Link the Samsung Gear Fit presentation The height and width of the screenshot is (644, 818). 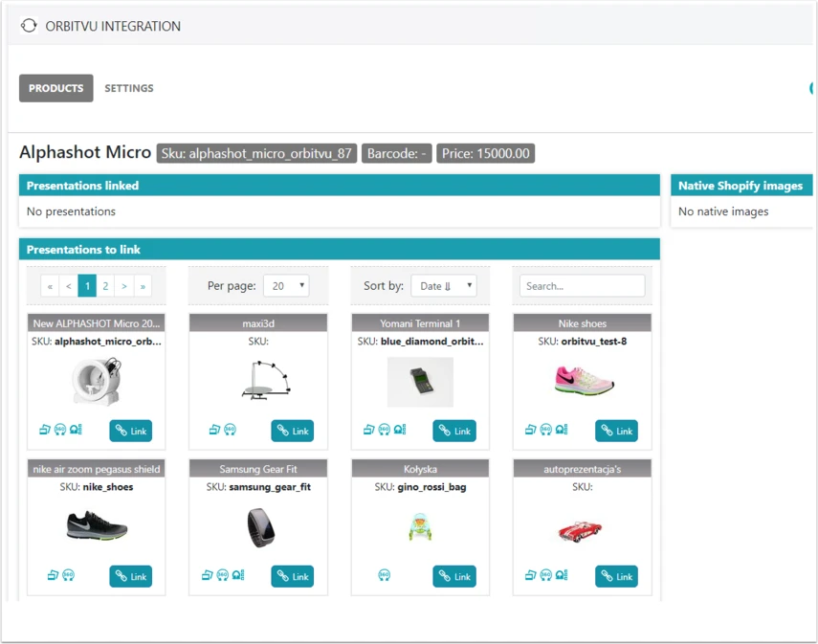point(292,577)
